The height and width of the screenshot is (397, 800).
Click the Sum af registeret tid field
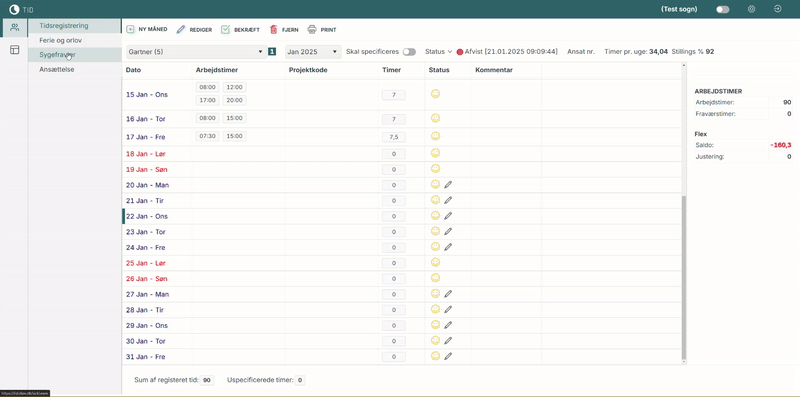tap(207, 380)
